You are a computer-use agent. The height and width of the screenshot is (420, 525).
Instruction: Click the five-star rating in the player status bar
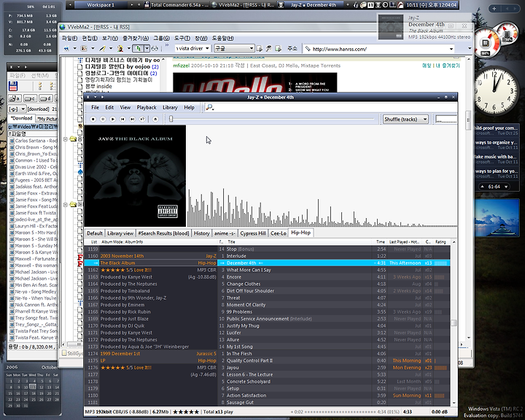[185, 412]
